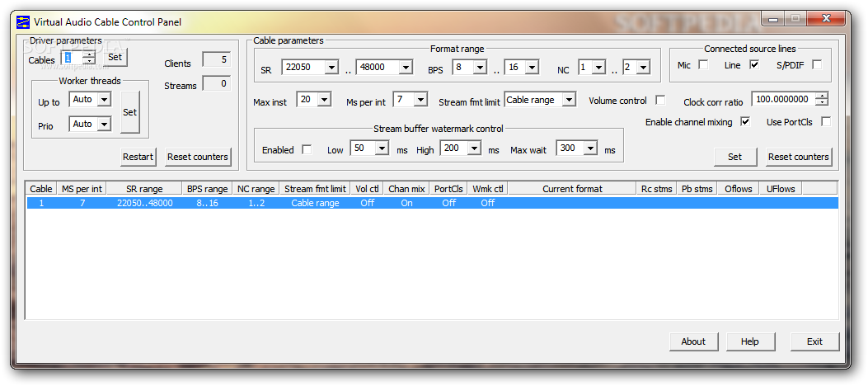Open the minimum BPS 8 dropdown
Image resolution: width=868 pixels, height=386 pixels.
(x=480, y=68)
